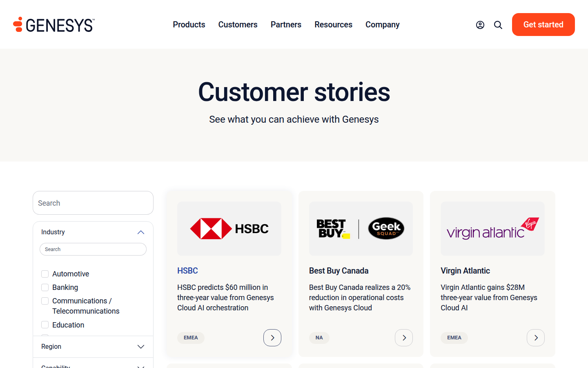This screenshot has width=588, height=368.
Task: Check the Automotive industry checkbox
Action: [45, 274]
